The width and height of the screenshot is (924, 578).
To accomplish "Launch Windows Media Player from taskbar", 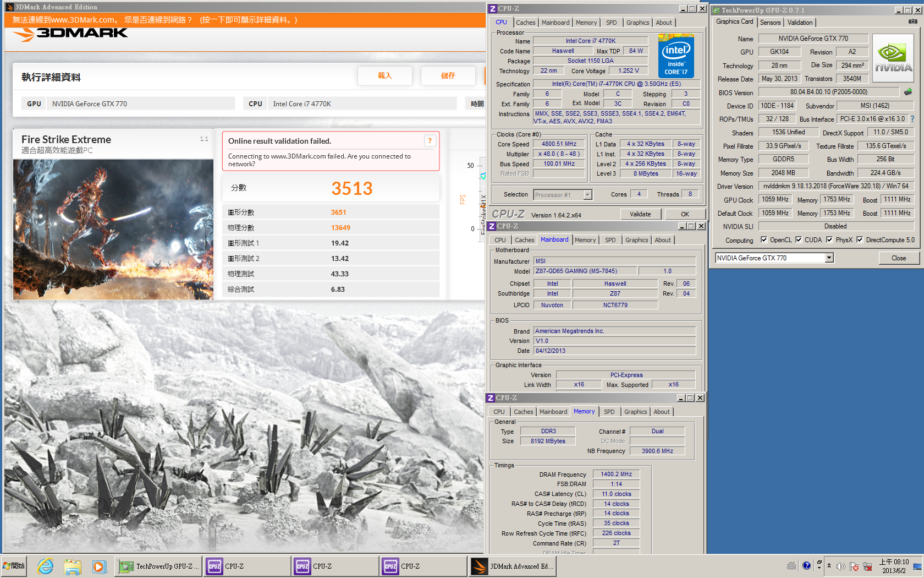I will click(x=98, y=566).
